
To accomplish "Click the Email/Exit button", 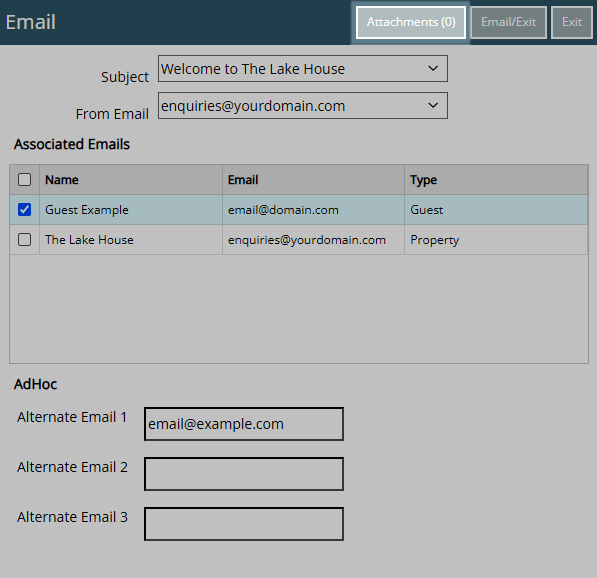I will point(508,22).
